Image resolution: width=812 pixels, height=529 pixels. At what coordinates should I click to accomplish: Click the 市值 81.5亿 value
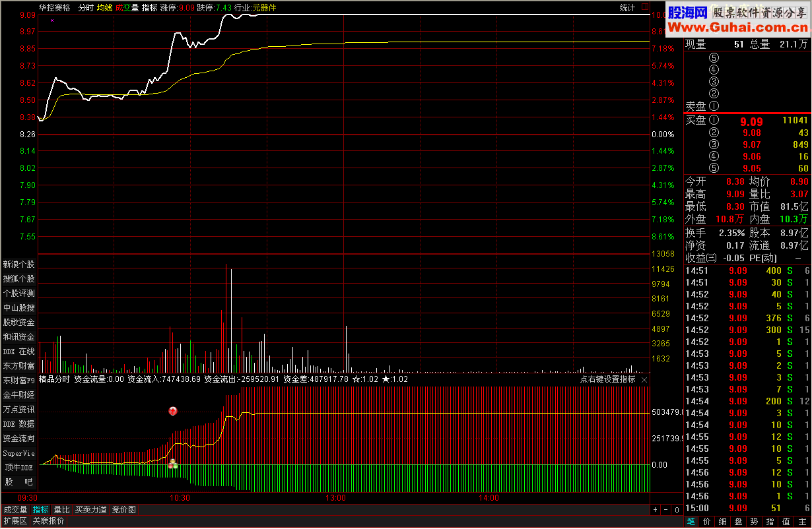pyautogui.click(x=795, y=206)
